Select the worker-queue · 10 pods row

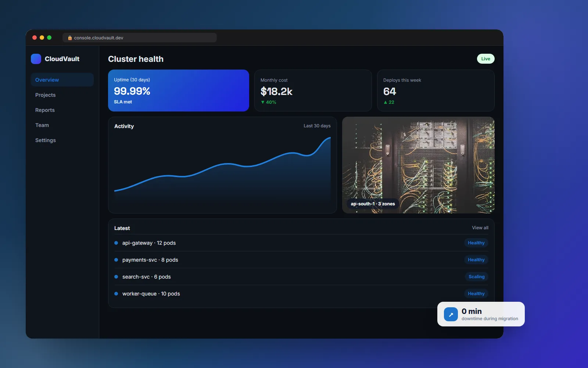click(x=301, y=294)
